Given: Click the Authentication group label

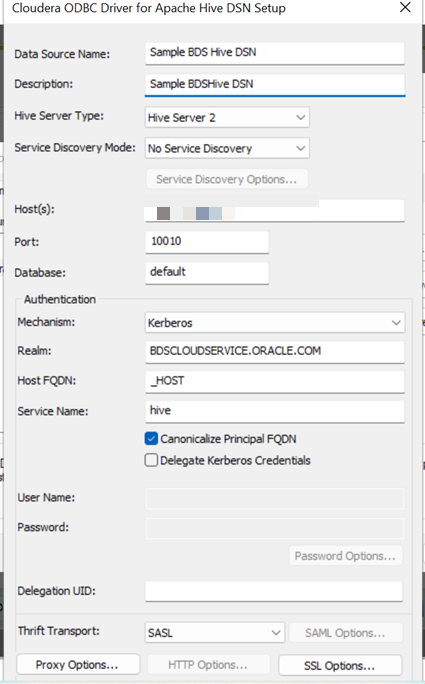Looking at the screenshot, I should (60, 300).
